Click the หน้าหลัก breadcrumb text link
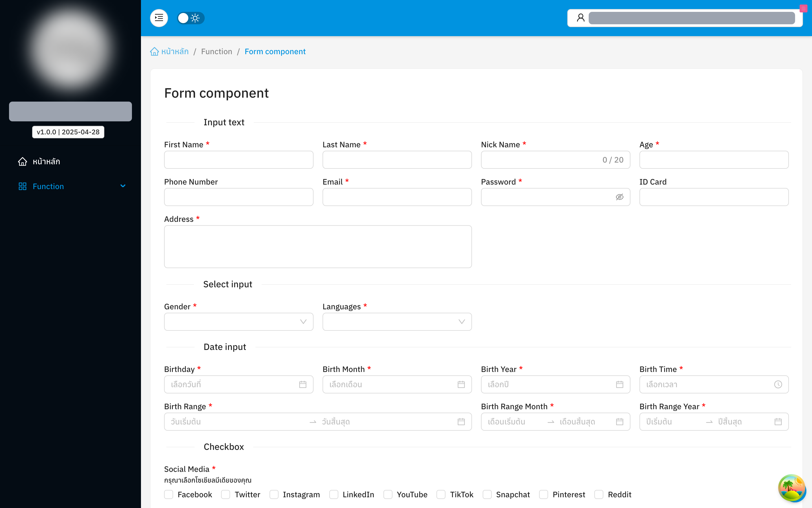This screenshot has width=812, height=508. tap(175, 51)
